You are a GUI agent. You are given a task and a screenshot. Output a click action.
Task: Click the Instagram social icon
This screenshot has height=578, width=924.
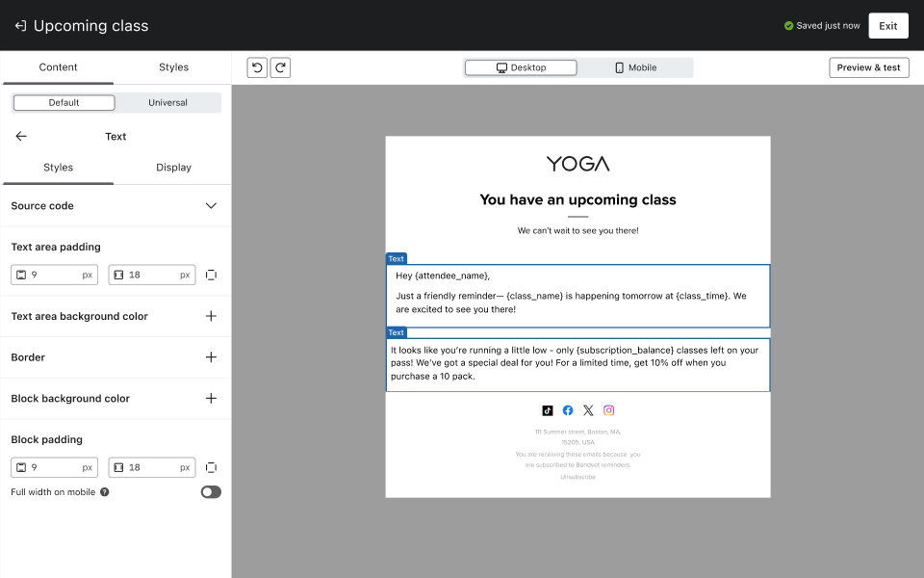pos(608,410)
